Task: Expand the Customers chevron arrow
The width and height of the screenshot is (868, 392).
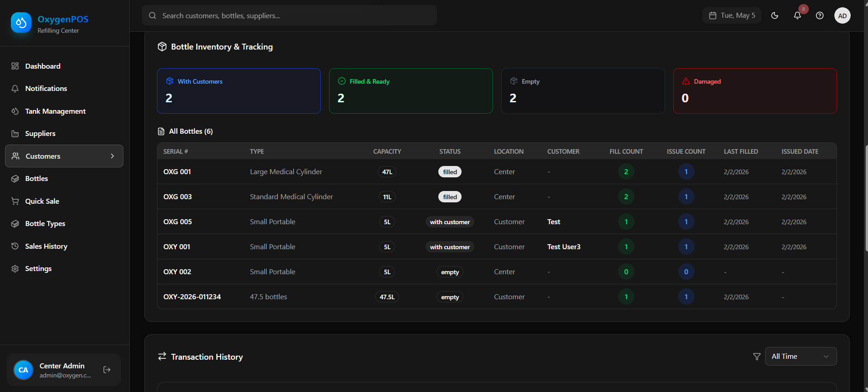Action: 112,156
